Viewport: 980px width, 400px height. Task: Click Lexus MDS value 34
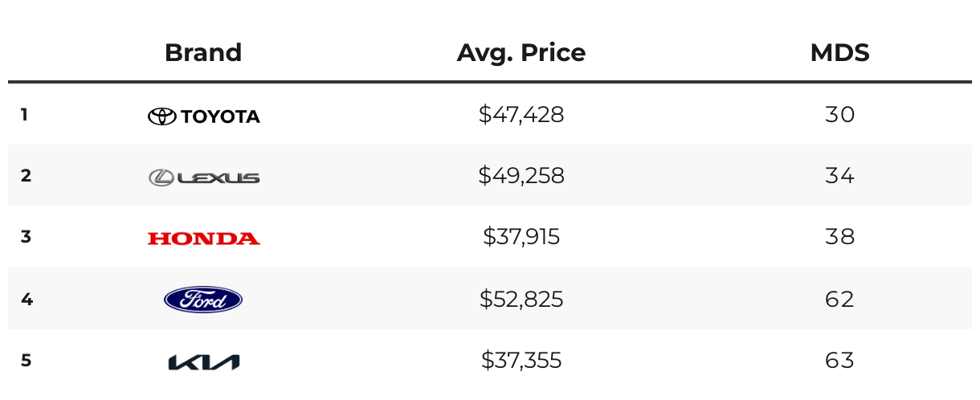[839, 176]
